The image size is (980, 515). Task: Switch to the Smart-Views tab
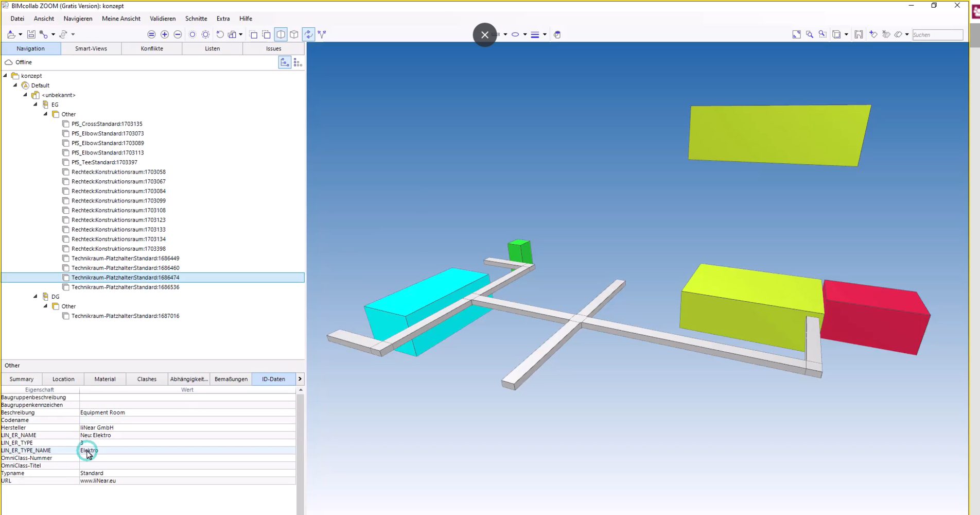click(x=91, y=48)
